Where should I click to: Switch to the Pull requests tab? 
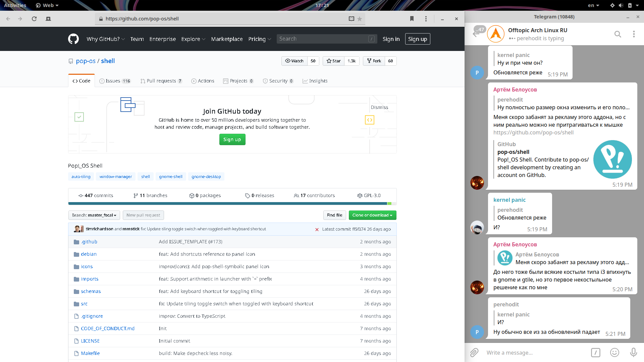pyautogui.click(x=161, y=81)
